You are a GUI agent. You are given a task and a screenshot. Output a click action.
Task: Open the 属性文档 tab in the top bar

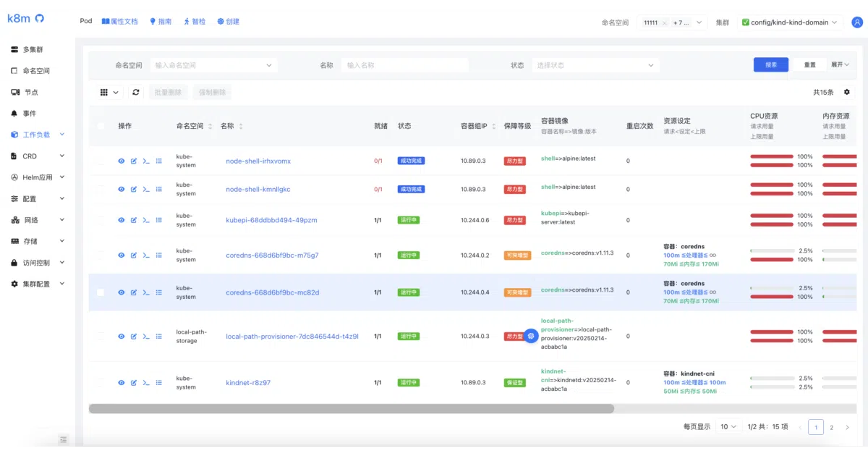pos(119,22)
